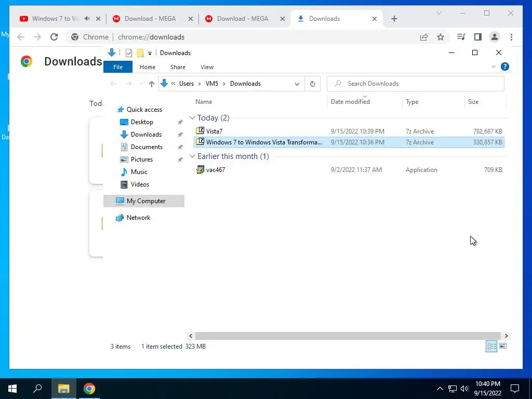Click the Explorer forward navigation arrow
The image size is (532, 399).
pyautogui.click(x=129, y=84)
